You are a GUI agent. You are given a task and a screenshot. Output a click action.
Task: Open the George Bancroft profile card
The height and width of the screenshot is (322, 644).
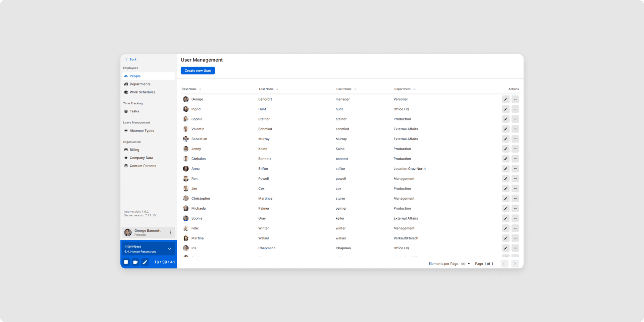(x=149, y=232)
